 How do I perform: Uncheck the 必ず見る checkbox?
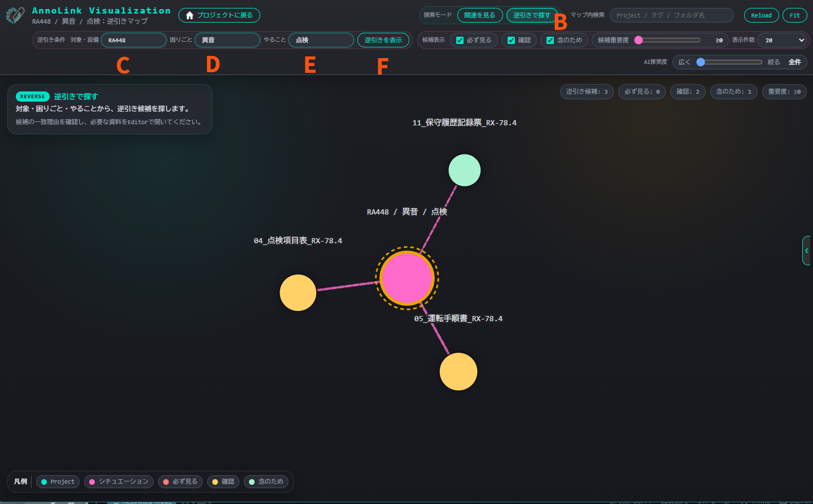460,40
